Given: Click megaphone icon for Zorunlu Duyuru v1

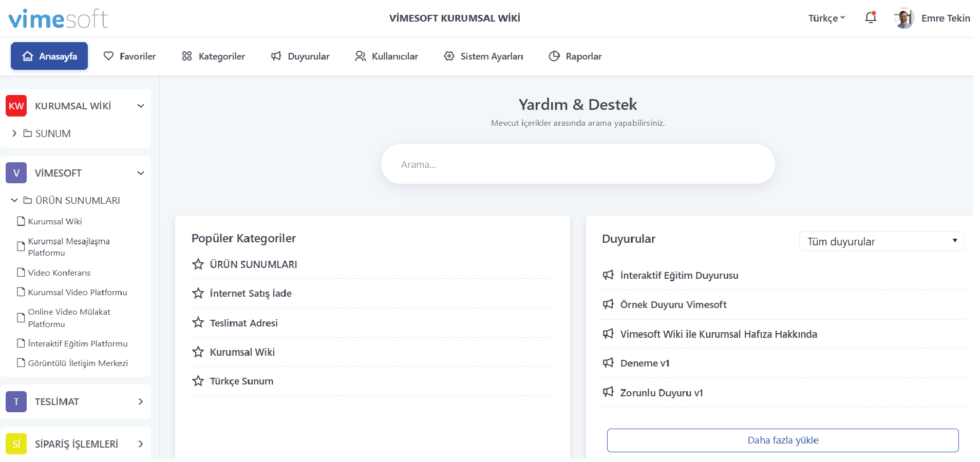Looking at the screenshot, I should [609, 392].
